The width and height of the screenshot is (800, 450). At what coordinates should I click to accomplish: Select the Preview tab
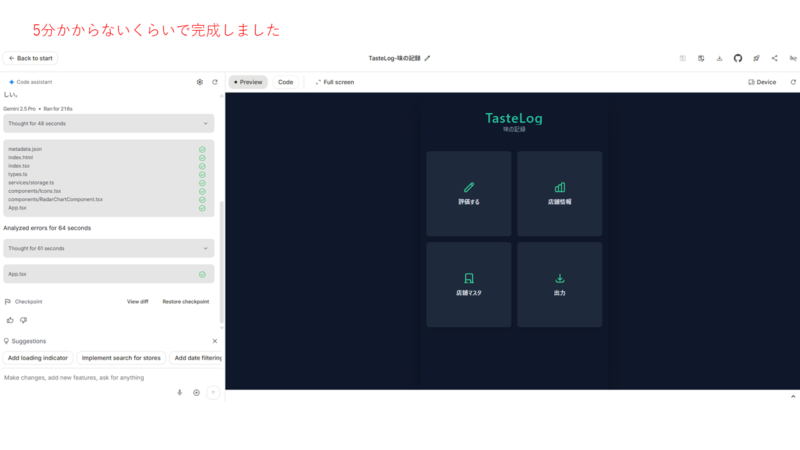(x=248, y=82)
